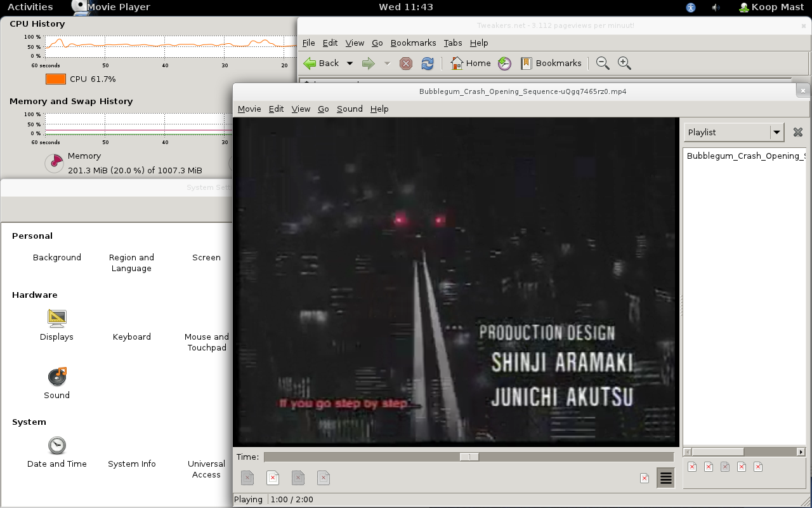Open the Koop Mast user menu
Screen dimensions: 812x508
click(771, 8)
